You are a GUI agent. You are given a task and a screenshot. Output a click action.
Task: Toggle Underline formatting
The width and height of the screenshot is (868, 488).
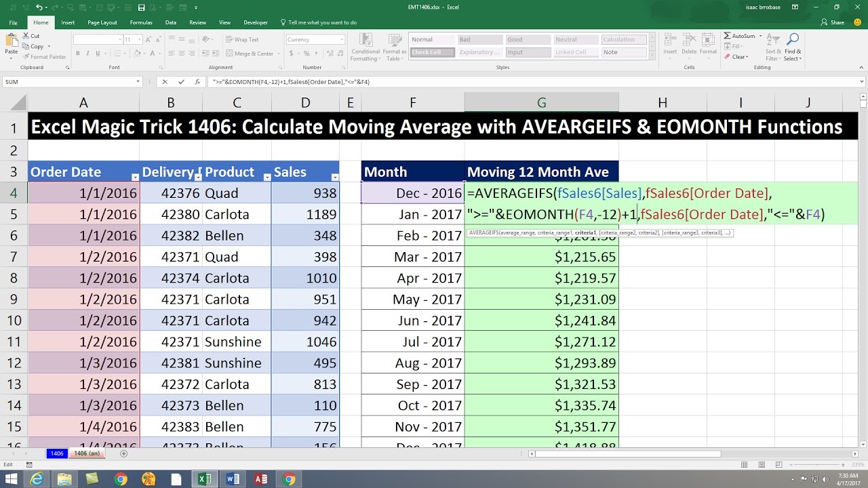96,54
